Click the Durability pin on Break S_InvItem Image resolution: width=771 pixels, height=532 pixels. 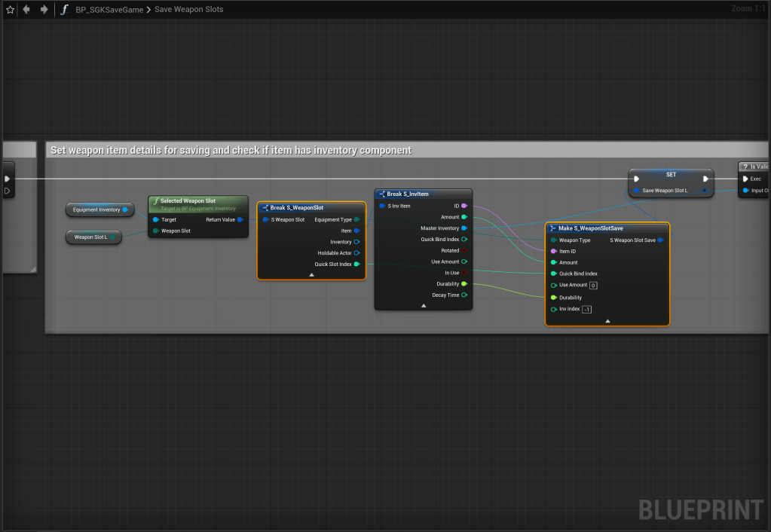point(464,284)
